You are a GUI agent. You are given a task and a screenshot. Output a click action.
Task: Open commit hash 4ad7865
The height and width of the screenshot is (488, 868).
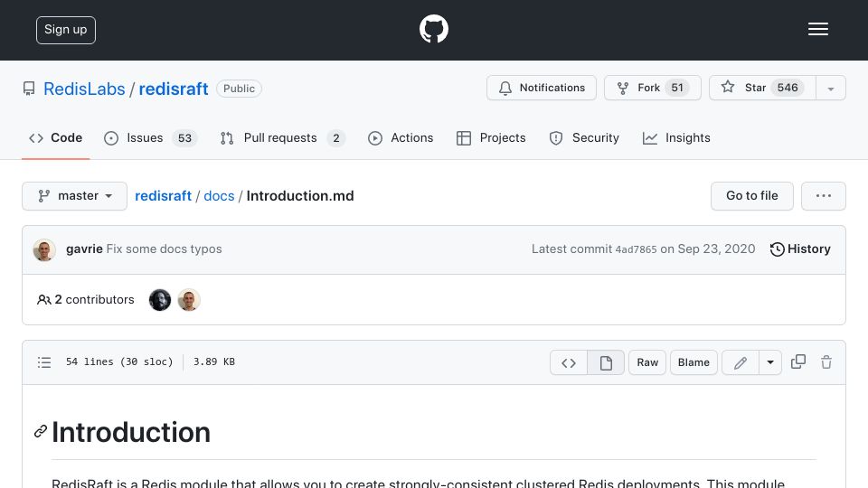[636, 249]
